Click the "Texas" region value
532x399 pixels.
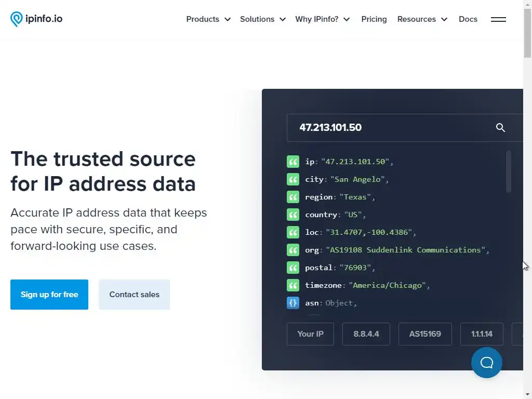355,197
